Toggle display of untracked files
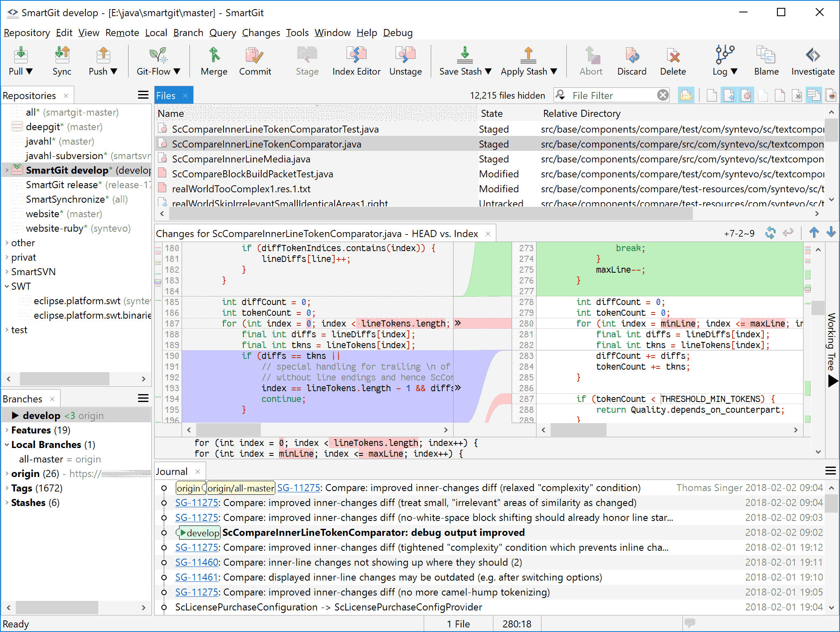Image resolution: width=840 pixels, height=632 pixels. point(729,95)
